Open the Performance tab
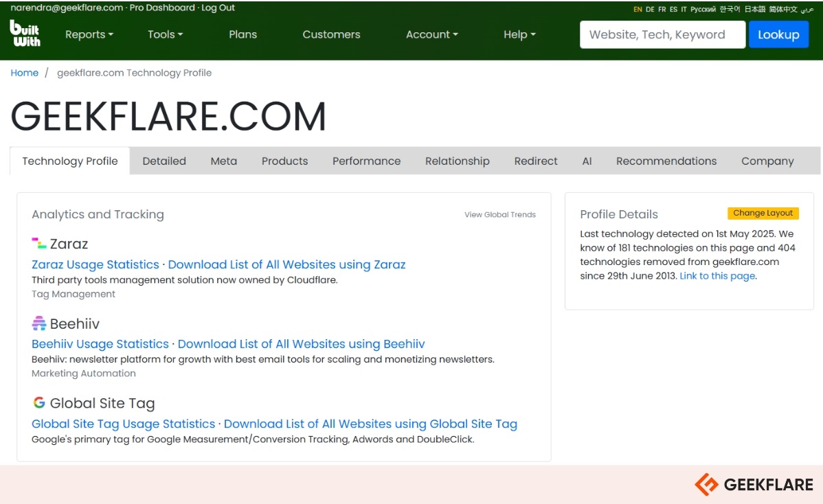 [x=366, y=161]
